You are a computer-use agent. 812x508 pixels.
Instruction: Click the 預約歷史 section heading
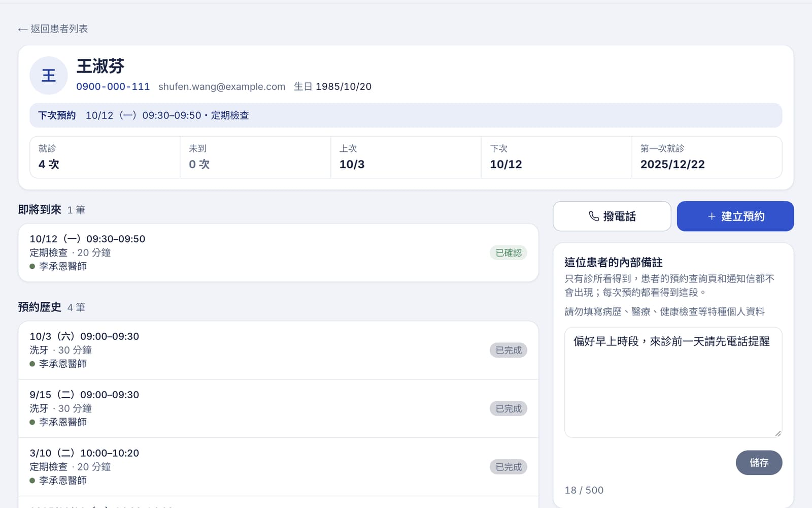(40, 307)
